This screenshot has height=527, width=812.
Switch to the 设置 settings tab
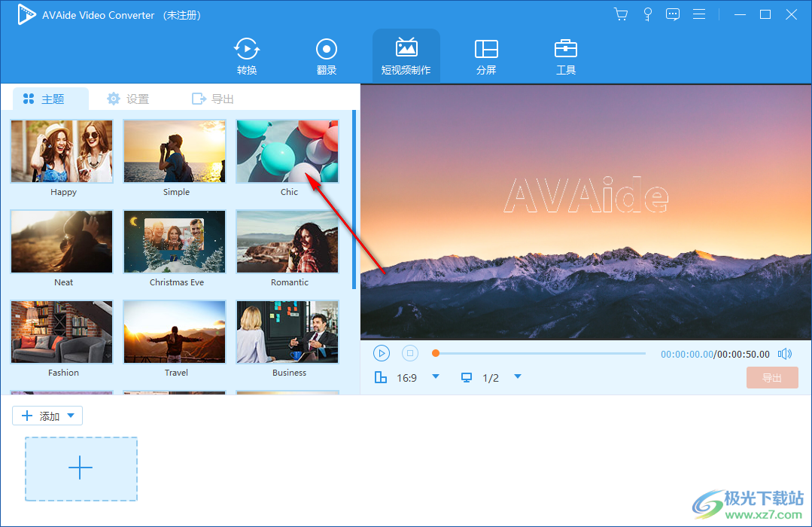pos(128,99)
